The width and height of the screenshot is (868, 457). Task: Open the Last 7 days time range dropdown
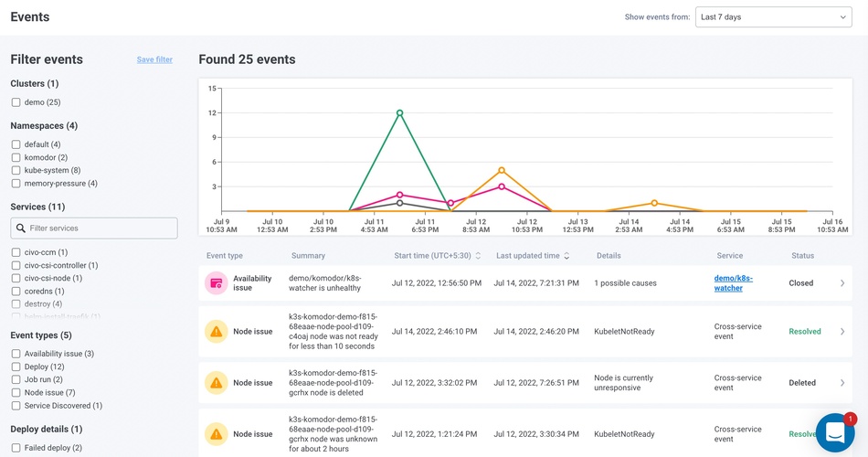point(773,17)
